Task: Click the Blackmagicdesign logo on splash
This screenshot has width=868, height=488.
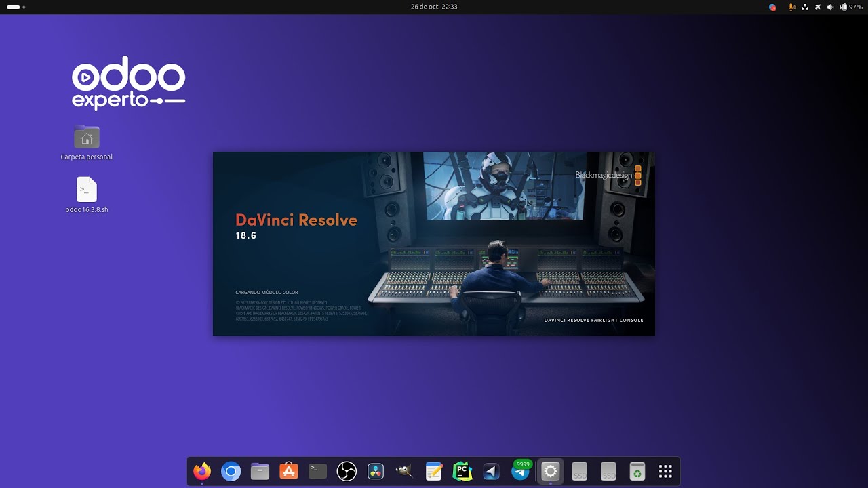Action: (608, 175)
